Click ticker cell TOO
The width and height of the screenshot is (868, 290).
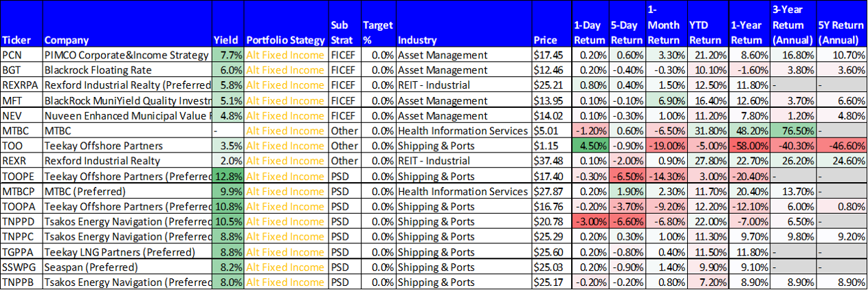point(21,146)
